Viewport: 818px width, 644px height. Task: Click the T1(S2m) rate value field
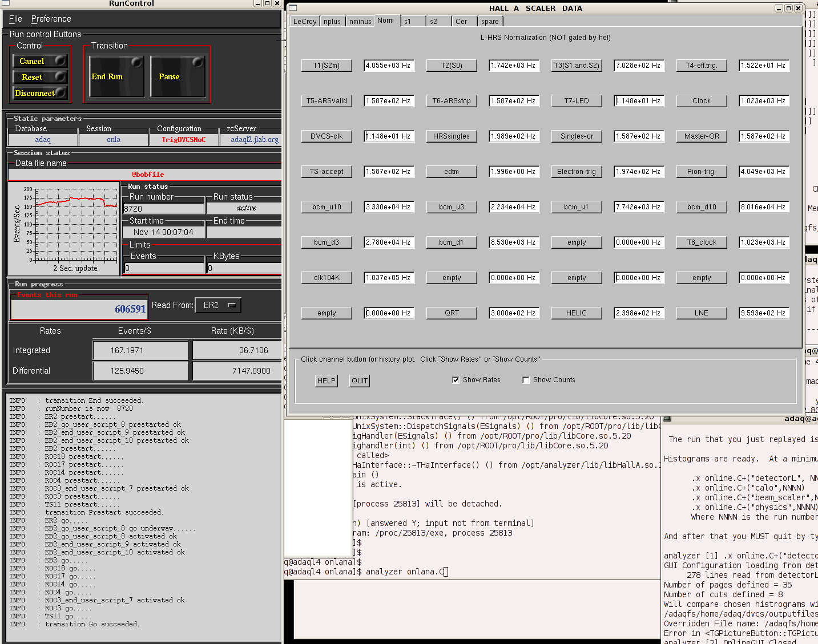pos(389,66)
